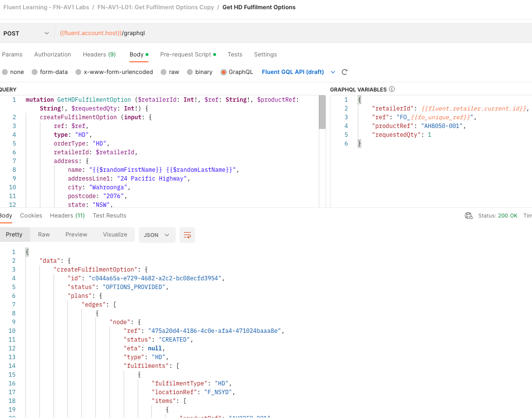Open network information globe icon
The image size is (532, 418).
[469, 216]
